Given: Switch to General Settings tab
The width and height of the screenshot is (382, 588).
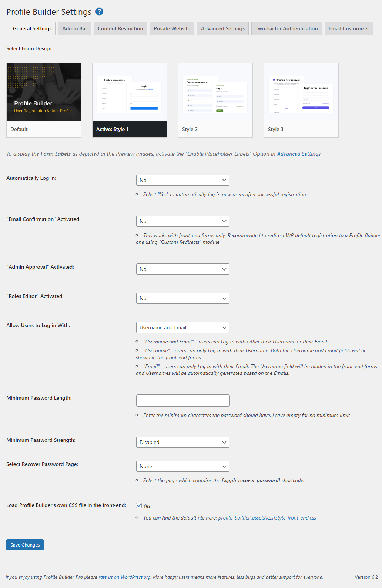Looking at the screenshot, I should pos(32,28).
